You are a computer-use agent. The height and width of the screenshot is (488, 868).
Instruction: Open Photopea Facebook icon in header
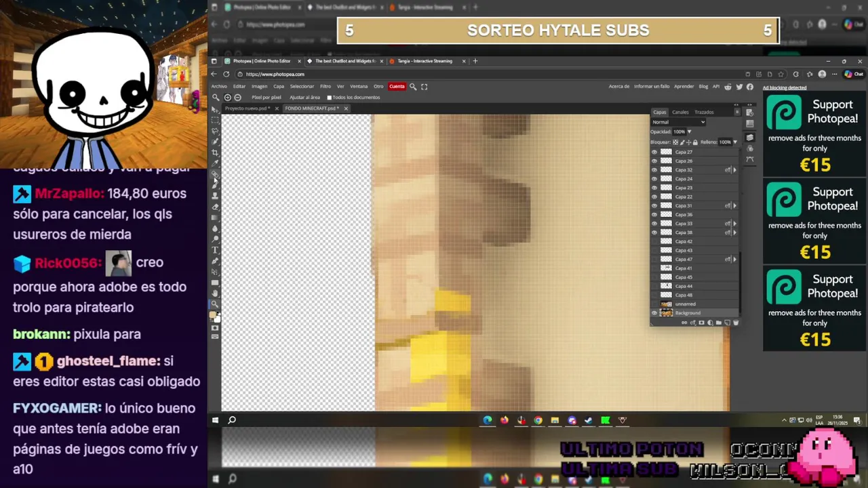click(750, 86)
